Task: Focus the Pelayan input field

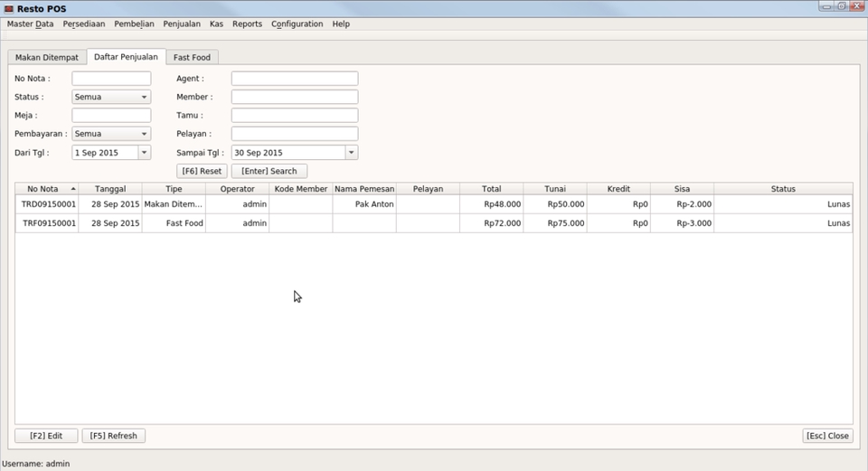Action: click(x=295, y=134)
